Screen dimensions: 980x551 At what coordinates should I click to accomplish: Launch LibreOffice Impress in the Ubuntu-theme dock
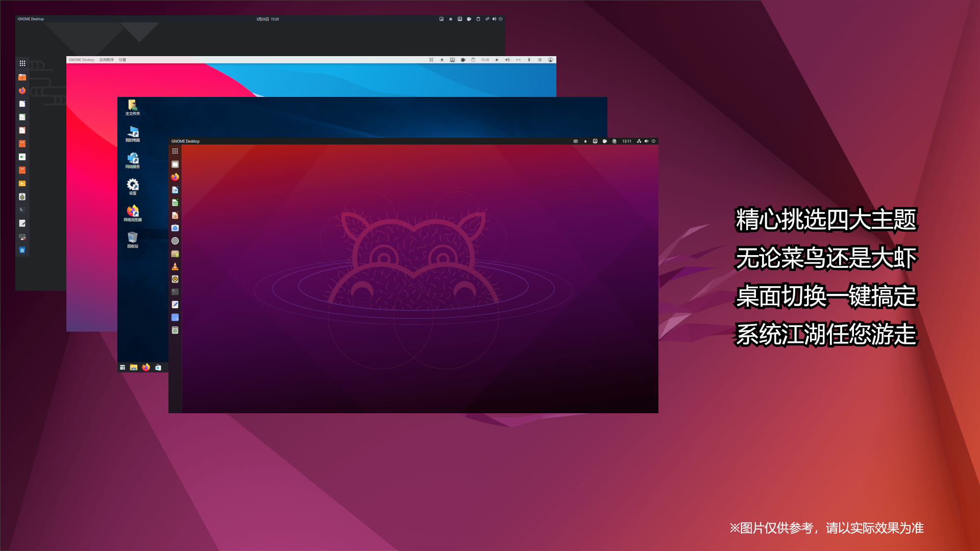click(175, 215)
